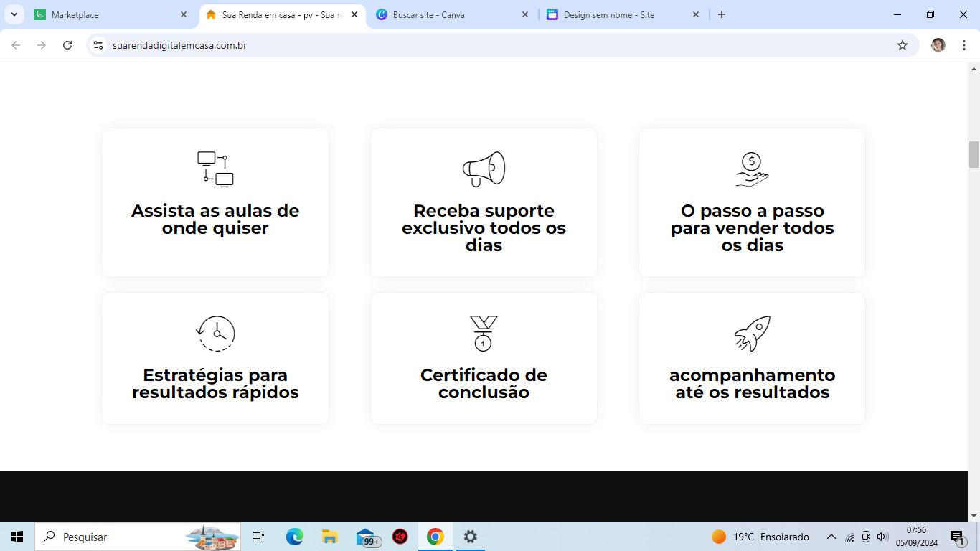Click the megaphone icon above 'Receba suporte'
This screenshot has width=980, height=551.
(x=484, y=169)
